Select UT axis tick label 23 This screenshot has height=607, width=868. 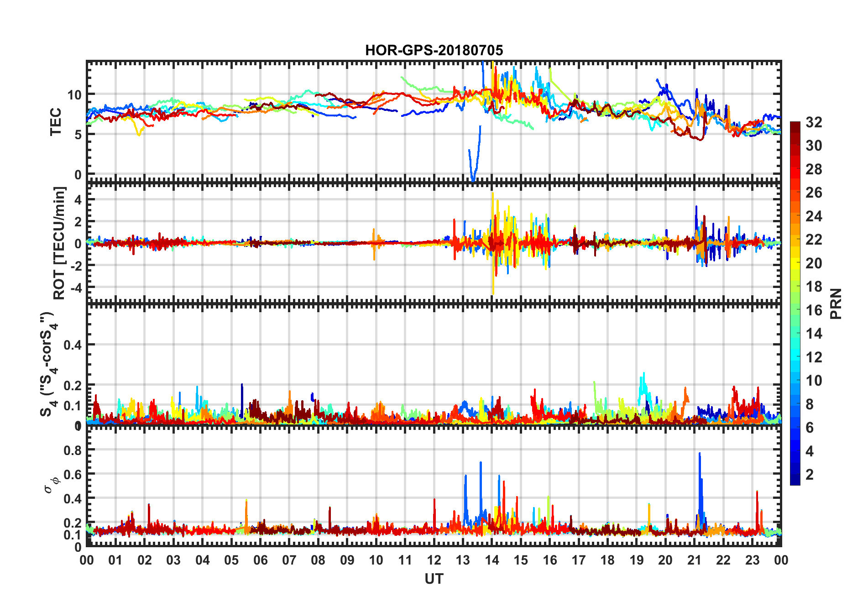tap(752, 560)
